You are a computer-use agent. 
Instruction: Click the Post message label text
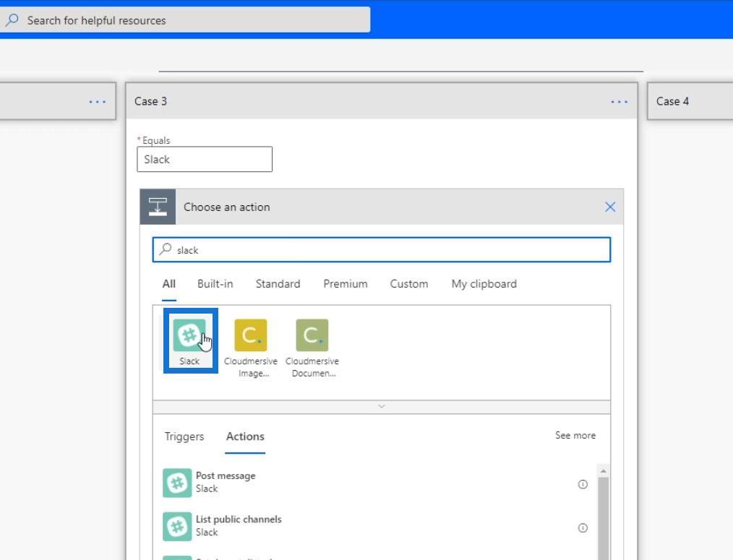click(226, 476)
